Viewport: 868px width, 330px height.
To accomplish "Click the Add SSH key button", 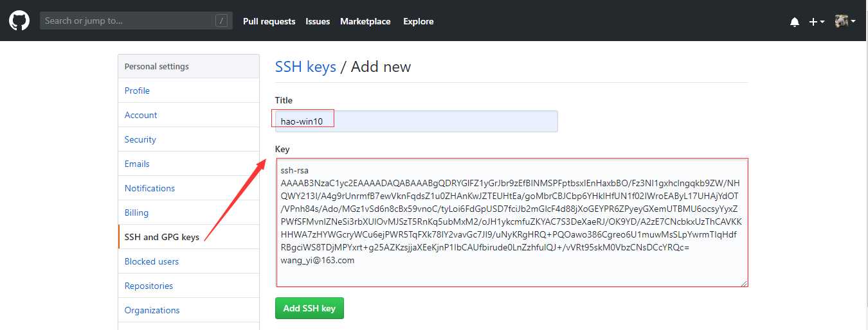I will pyautogui.click(x=309, y=308).
